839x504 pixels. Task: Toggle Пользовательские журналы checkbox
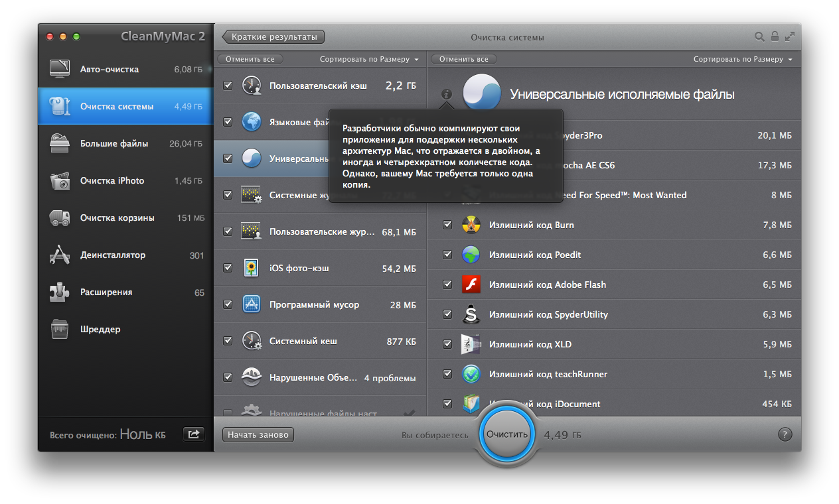(x=228, y=231)
